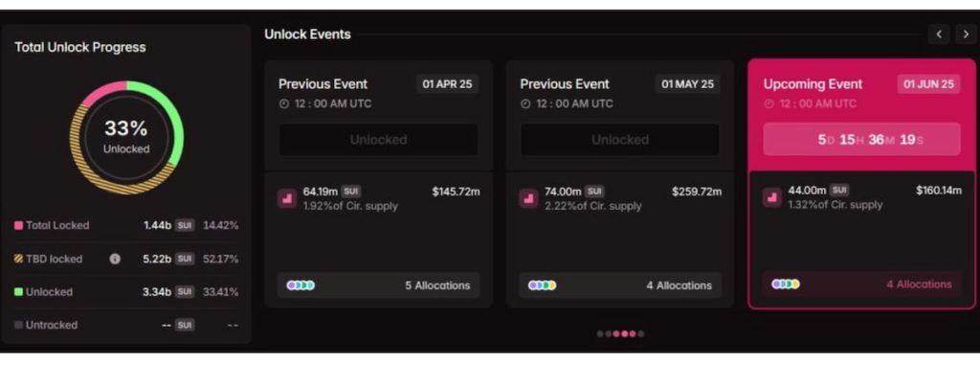This screenshot has height=365, width=980.
Task: Expand 4 Allocations in upcoming event
Action: pyautogui.click(x=862, y=285)
